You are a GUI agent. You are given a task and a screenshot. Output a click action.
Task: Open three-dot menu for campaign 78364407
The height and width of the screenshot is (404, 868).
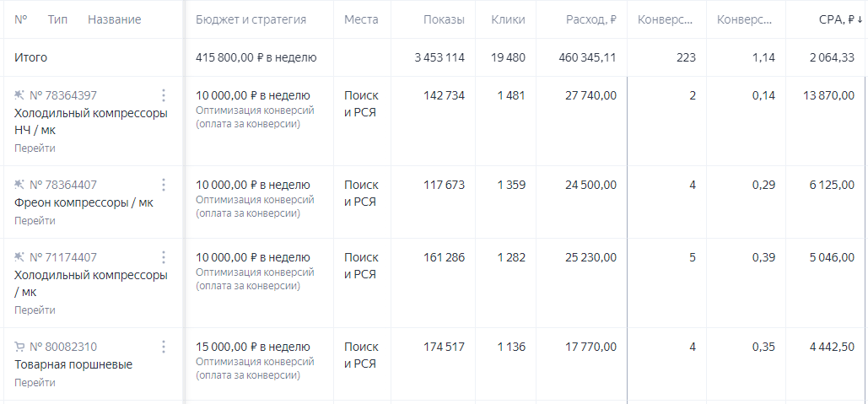tap(164, 185)
